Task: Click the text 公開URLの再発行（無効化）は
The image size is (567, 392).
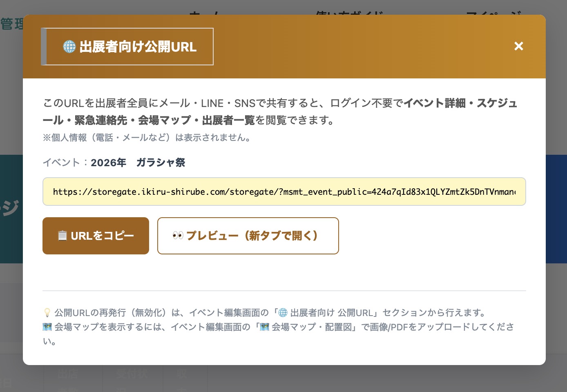Action: click(x=116, y=313)
